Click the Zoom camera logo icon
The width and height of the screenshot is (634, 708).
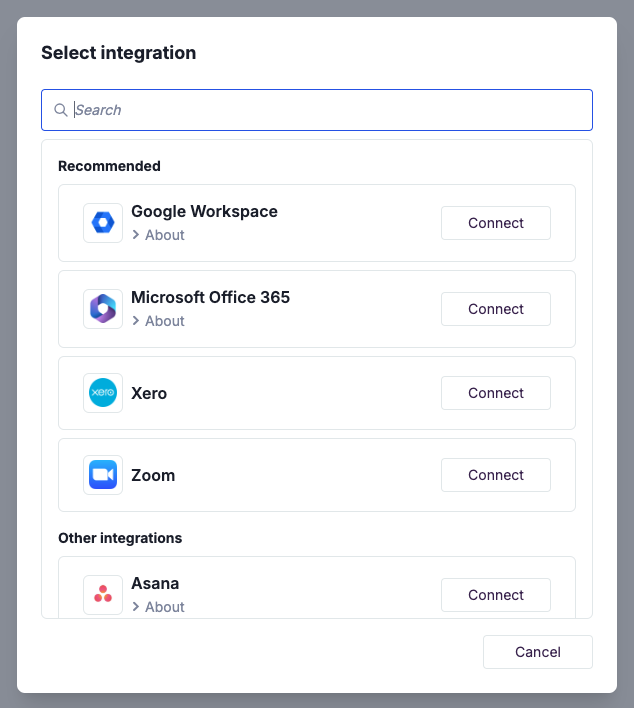click(103, 475)
